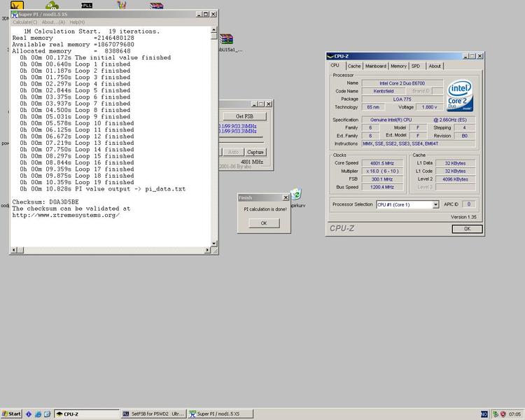
Task: Click the Super PI vertical scrollbar down arrow
Action: click(x=214, y=244)
